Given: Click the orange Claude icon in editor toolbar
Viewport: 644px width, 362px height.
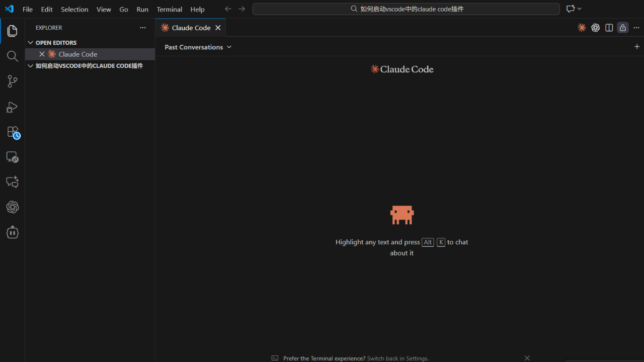Looking at the screenshot, I should tap(582, 28).
